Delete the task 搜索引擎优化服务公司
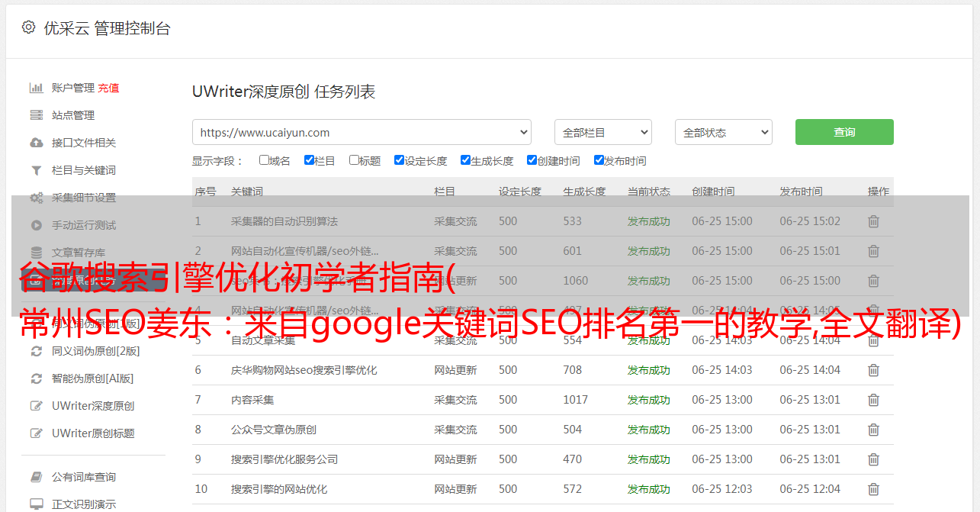Viewport: 980px width, 512px height. 874,459
